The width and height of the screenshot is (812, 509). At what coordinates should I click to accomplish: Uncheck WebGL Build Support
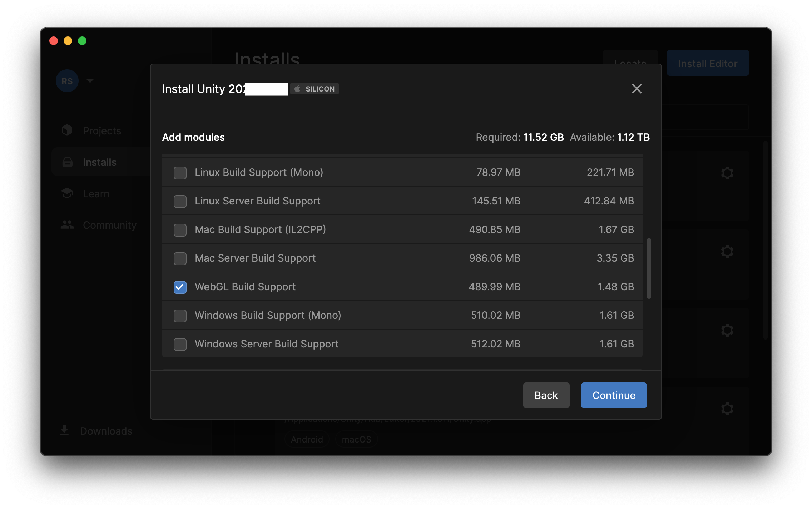[x=180, y=287]
